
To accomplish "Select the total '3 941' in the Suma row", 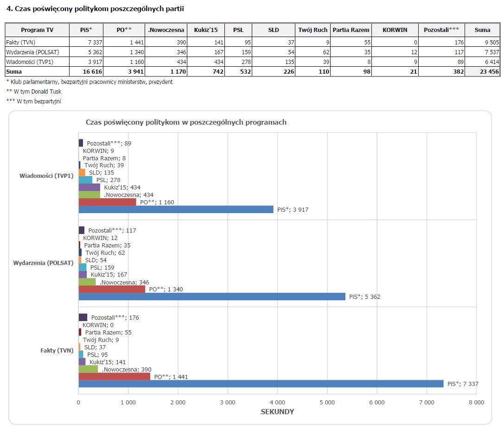I will click(x=124, y=71).
